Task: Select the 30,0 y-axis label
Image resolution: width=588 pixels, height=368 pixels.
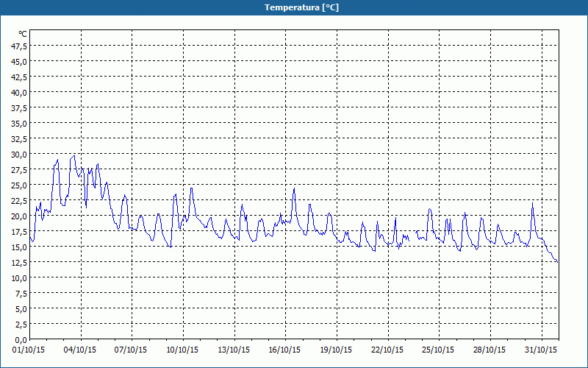Action: (x=20, y=155)
